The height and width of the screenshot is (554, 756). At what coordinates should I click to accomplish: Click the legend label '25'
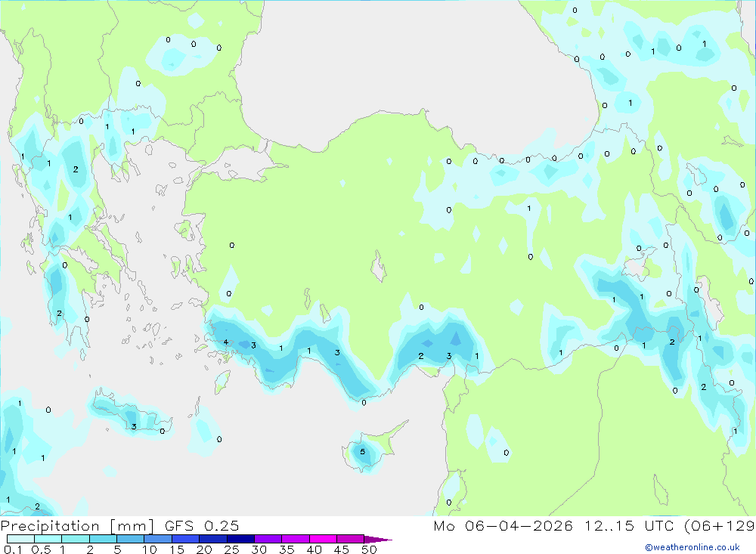[x=231, y=549]
